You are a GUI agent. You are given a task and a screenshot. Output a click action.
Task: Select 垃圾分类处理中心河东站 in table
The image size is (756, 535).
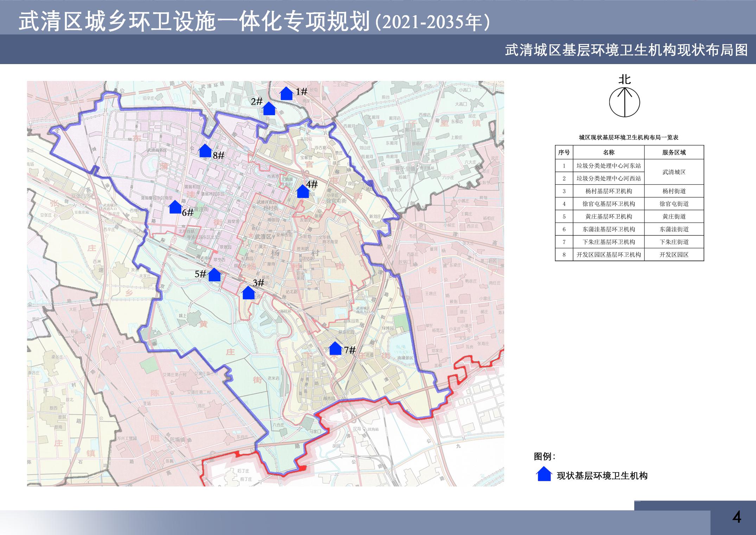609,166
